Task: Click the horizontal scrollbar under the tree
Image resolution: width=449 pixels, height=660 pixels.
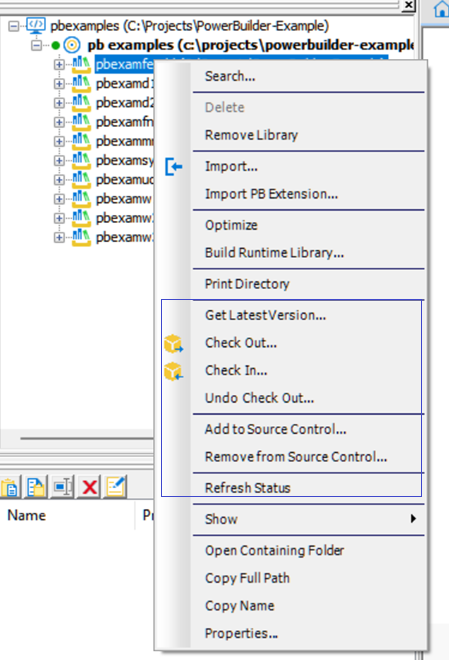Action: pyautogui.click(x=86, y=438)
